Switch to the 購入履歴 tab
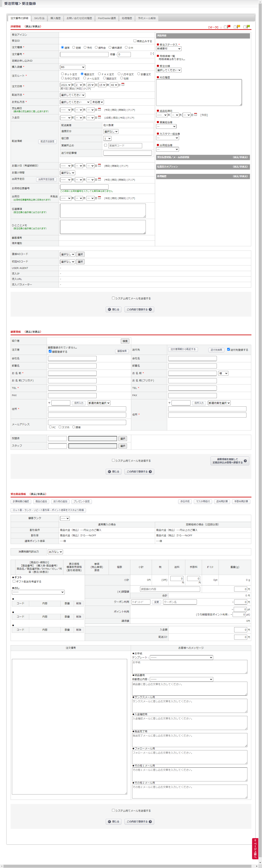Viewport: 262px width, 868px height. pyautogui.click(x=56, y=18)
